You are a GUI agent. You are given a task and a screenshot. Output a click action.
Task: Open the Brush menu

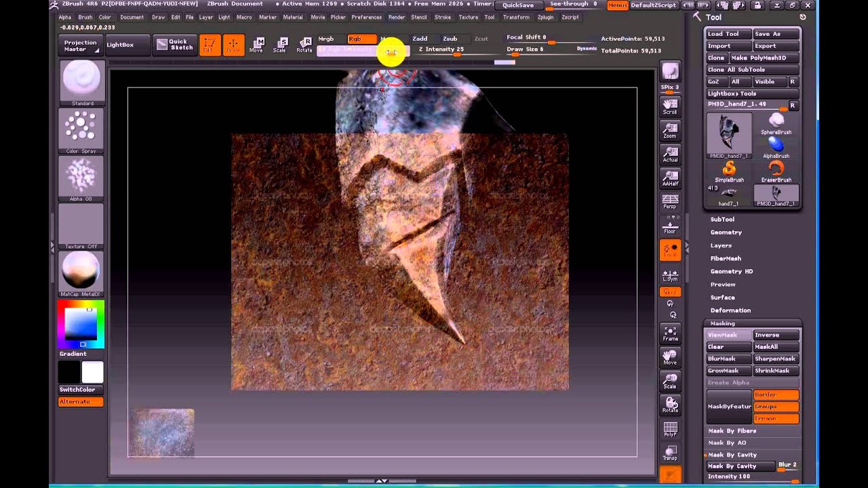pos(85,17)
